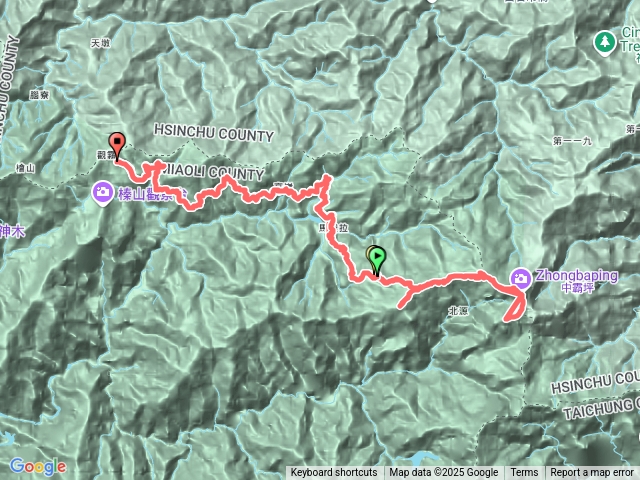Screen dimensions: 640x480
Task: Open the purple camera icon for 榛山觀景台
Action: pyautogui.click(x=102, y=192)
